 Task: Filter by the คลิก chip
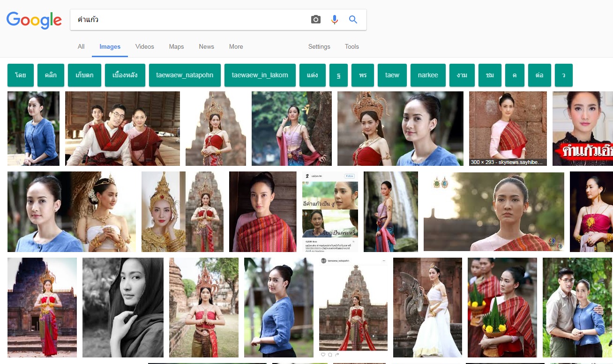[x=51, y=75]
